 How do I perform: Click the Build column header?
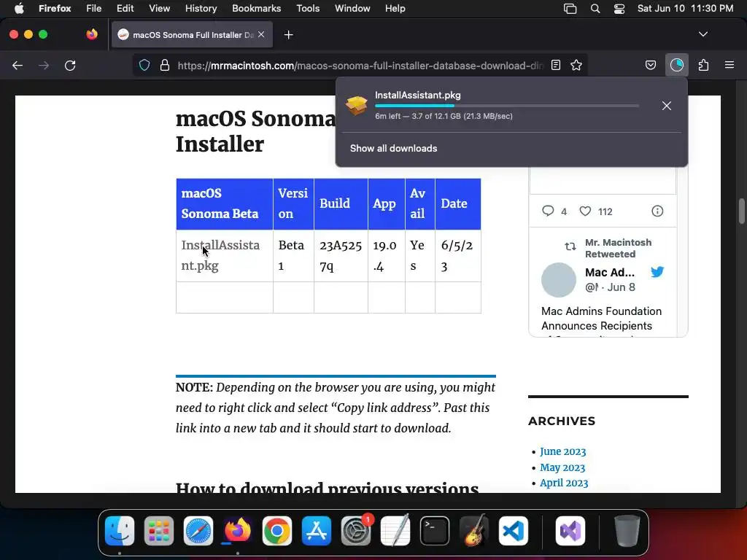(341, 204)
